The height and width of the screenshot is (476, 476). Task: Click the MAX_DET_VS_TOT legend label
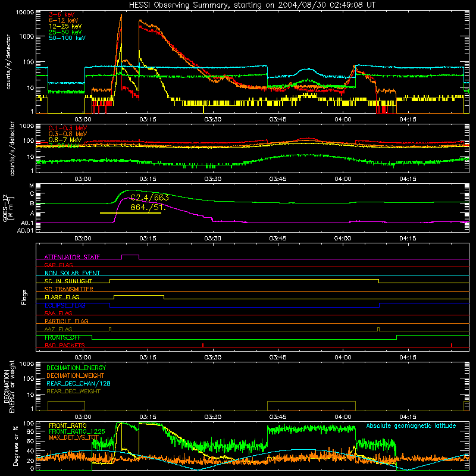click(74, 437)
